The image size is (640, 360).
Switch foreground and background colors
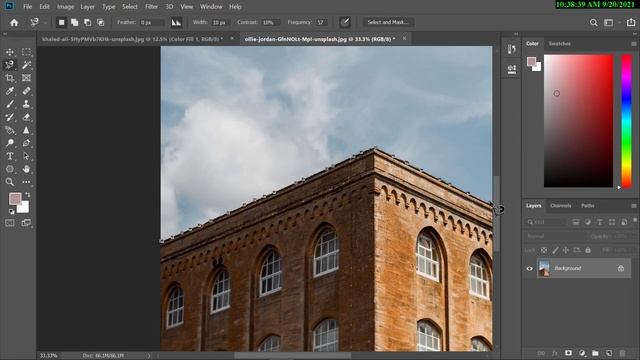pos(27,195)
